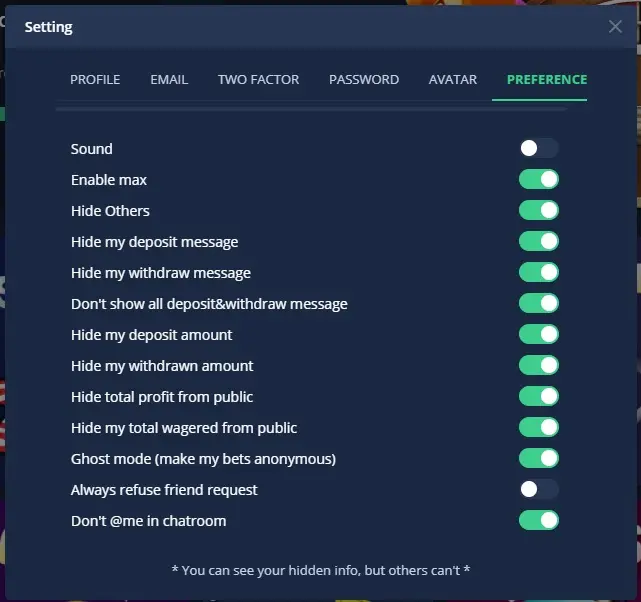Viewport: 641px width, 602px height.
Task: Enable Always refuse friend request
Action: click(x=539, y=489)
